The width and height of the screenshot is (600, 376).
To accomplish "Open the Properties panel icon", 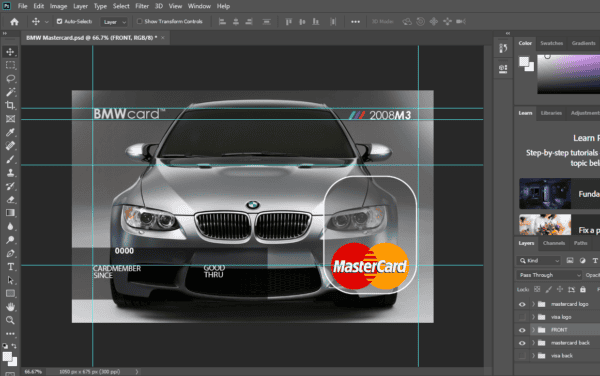I will [503, 68].
